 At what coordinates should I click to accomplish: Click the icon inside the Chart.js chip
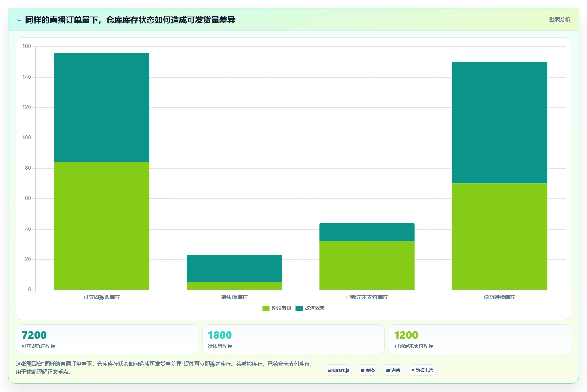[330, 370]
